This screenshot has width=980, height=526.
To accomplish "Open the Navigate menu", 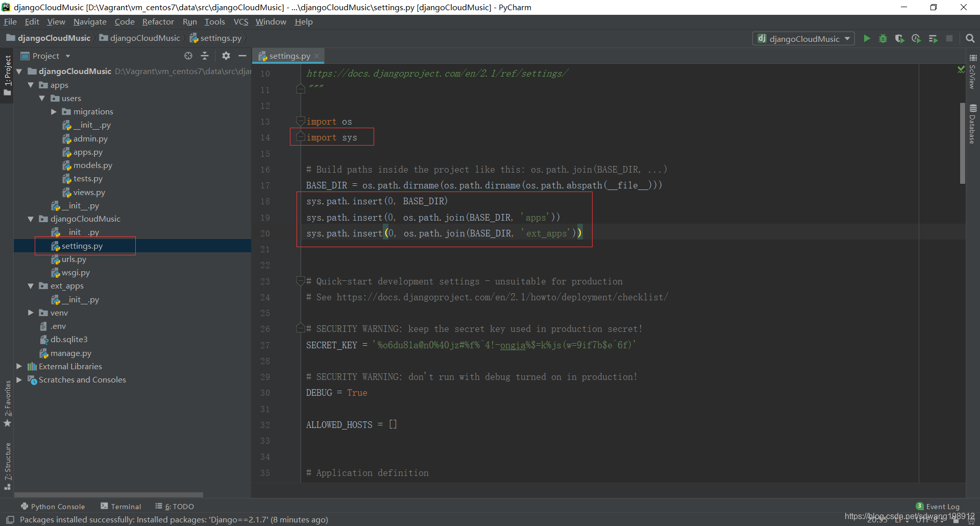I will 90,21.
